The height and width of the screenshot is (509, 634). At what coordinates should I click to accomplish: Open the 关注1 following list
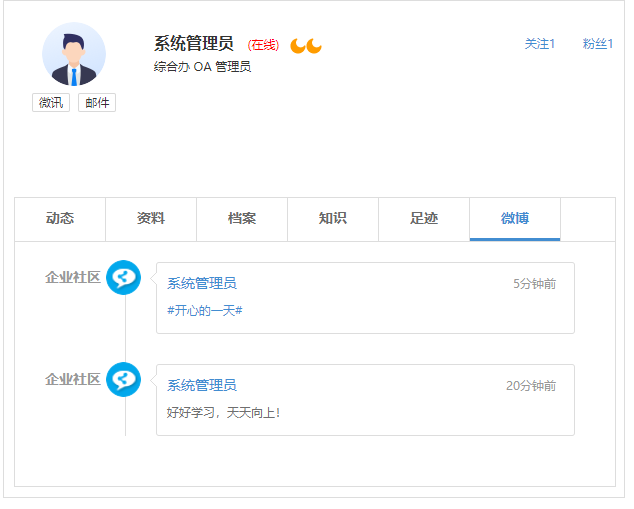coord(540,44)
